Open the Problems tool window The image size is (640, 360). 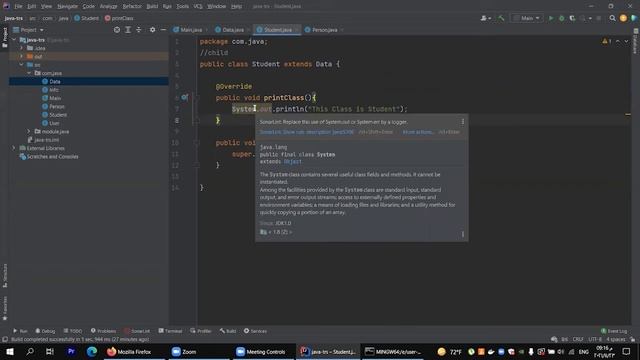[x=103, y=331]
